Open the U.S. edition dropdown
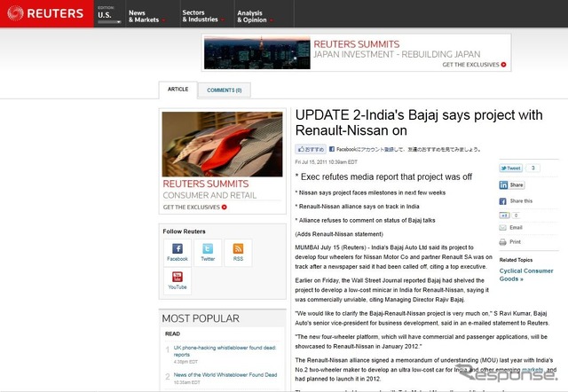Image resolution: width=568 pixels, height=392 pixels. pyautogui.click(x=109, y=15)
